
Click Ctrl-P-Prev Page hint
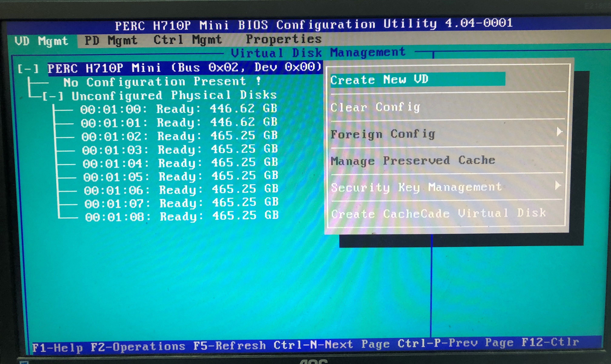pos(456,343)
